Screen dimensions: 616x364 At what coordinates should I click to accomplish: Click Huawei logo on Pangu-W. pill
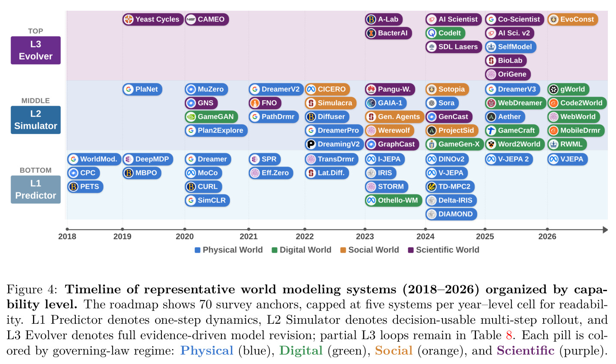coord(371,89)
